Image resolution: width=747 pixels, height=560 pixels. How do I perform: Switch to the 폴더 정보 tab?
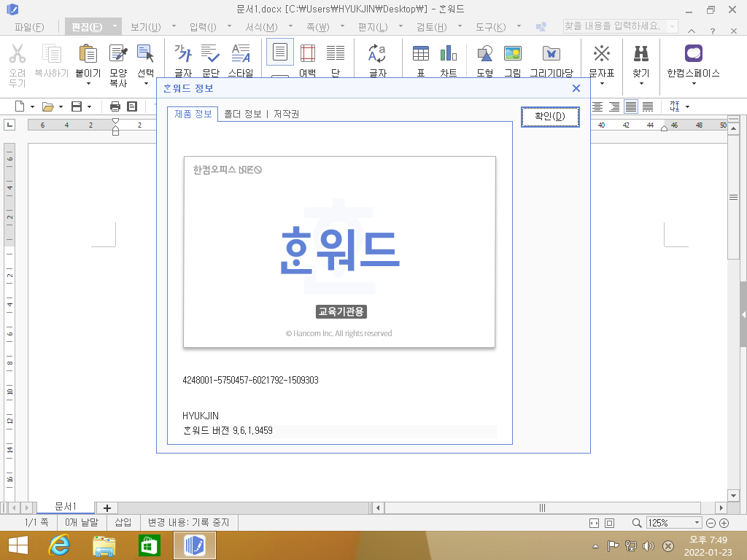point(242,114)
